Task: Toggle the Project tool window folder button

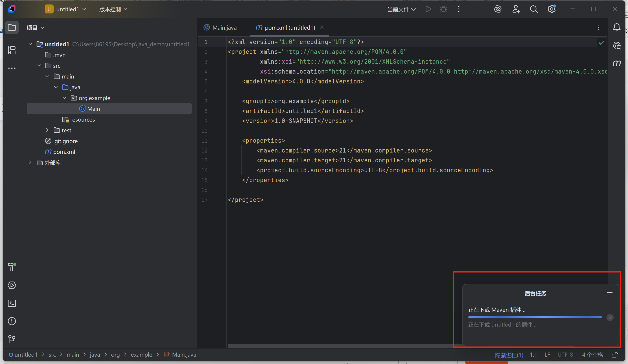Action: (12, 27)
